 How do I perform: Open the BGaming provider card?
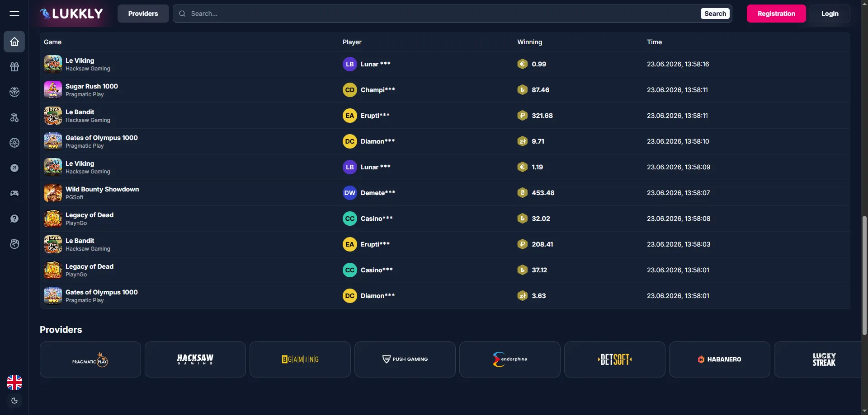[300, 359]
